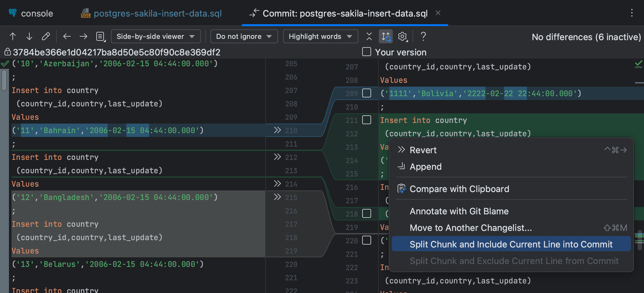Select Compare with Clipboard menu item
The width and height of the screenshot is (644, 293).
[459, 189]
